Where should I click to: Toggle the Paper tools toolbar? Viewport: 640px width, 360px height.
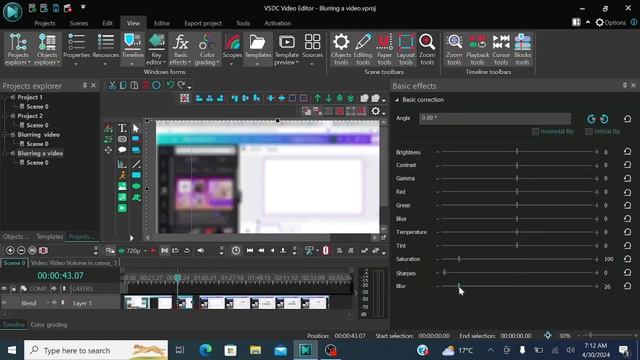(x=384, y=49)
